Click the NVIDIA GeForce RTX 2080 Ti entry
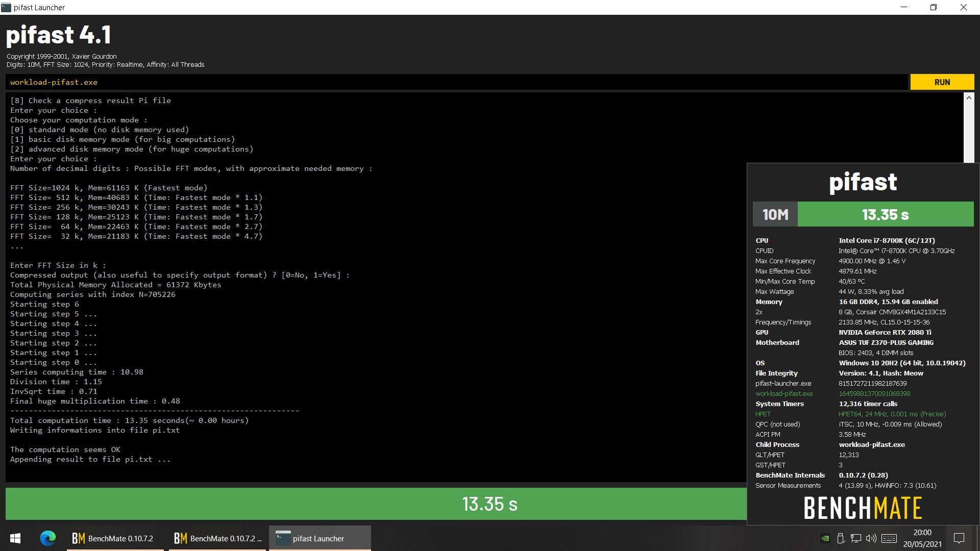 (885, 332)
